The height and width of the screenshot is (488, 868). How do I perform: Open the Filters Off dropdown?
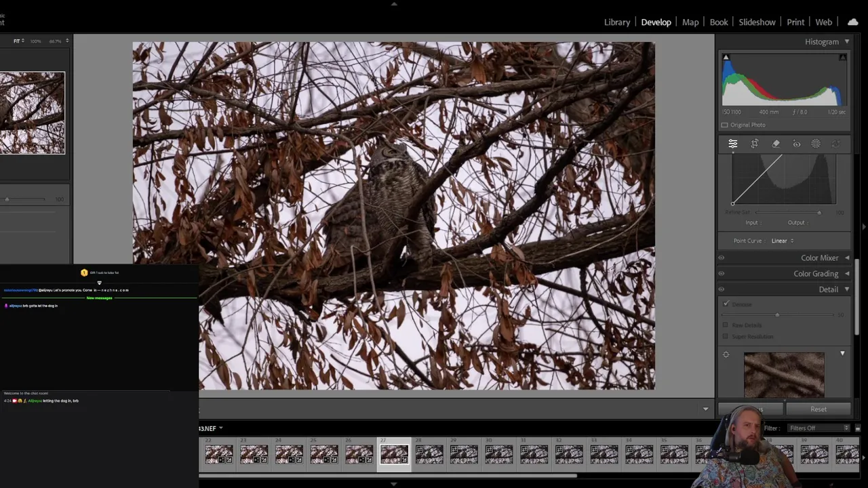[818, 428]
